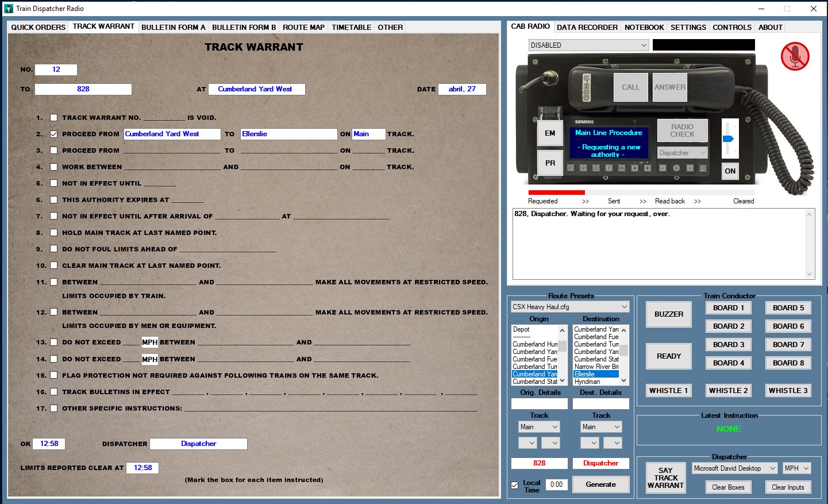This screenshot has width=828, height=504.
Task: Click the round 0 key on the radio
Action: (x=676, y=168)
